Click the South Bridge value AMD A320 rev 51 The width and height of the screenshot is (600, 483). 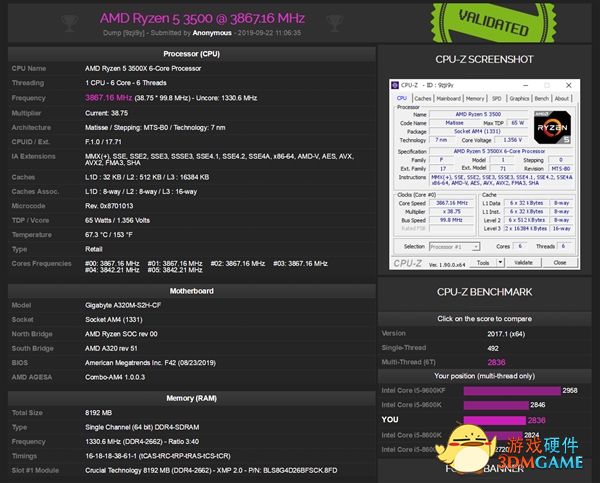111,349
